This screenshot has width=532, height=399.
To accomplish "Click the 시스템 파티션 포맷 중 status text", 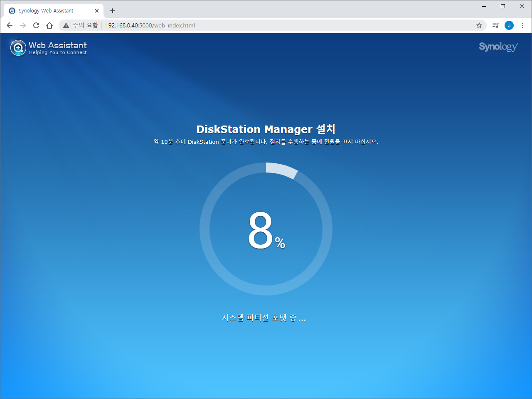I will (x=264, y=318).
